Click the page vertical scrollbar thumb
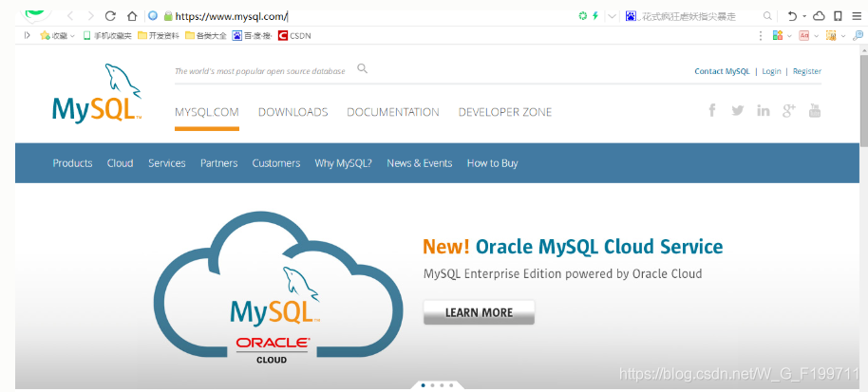The image size is (868, 392). tap(863, 101)
